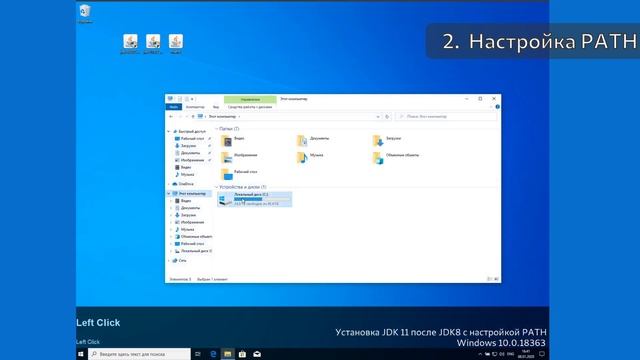Click the blue Help question mark icon
This screenshot has width=640, height=360.
497,107
